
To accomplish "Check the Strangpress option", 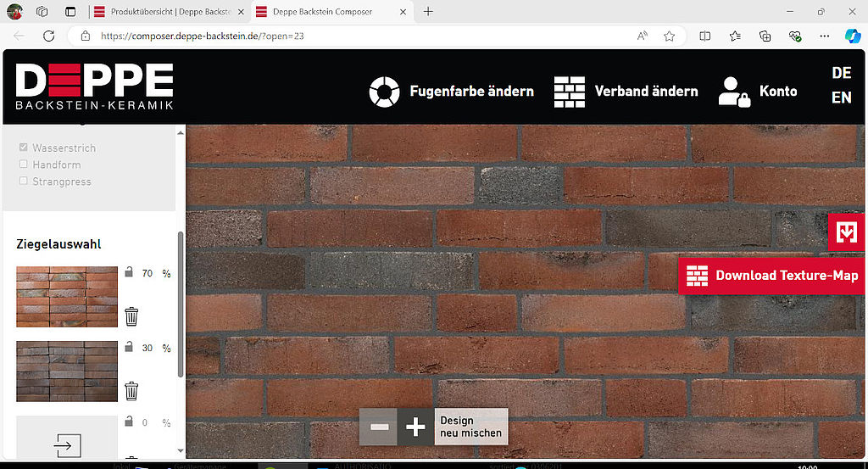I will click(x=24, y=181).
